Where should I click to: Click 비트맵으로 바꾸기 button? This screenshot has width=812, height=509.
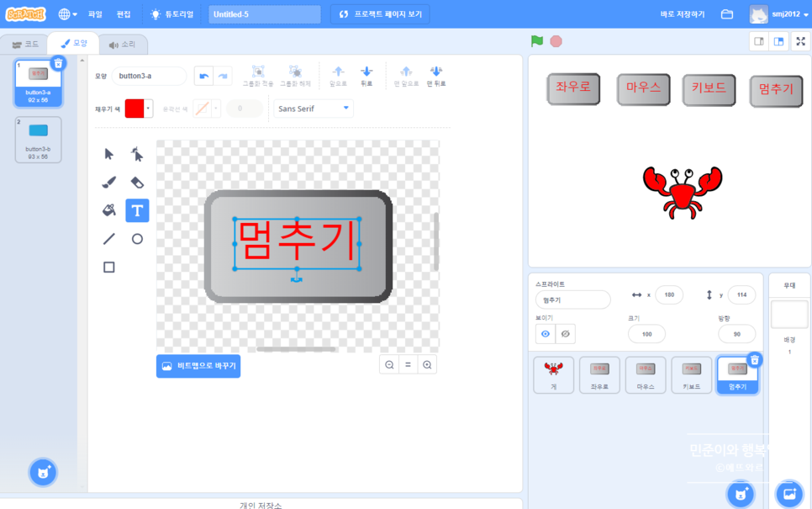pyautogui.click(x=198, y=366)
